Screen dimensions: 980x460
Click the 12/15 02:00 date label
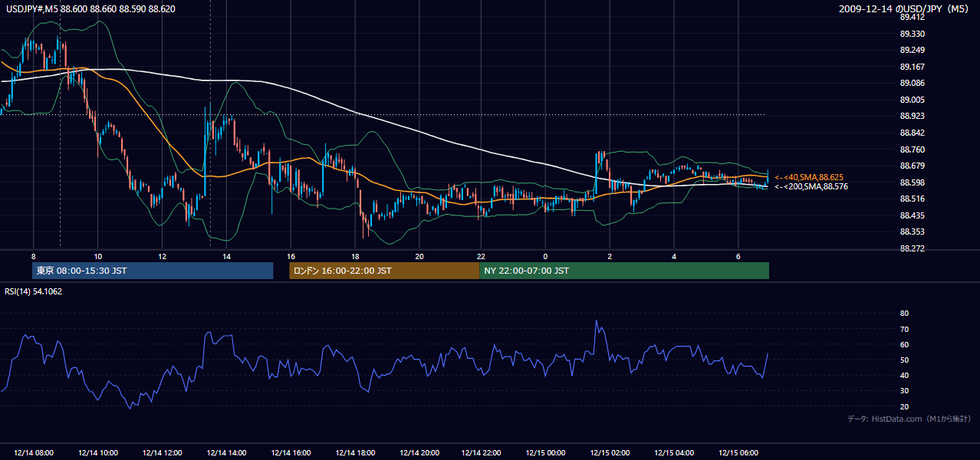610,453
